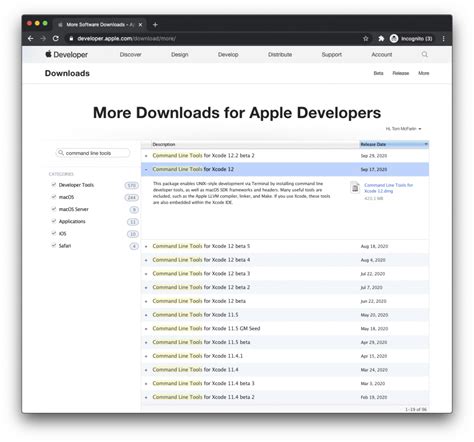Open the Distribute menu
The image size is (474, 442).
click(280, 54)
